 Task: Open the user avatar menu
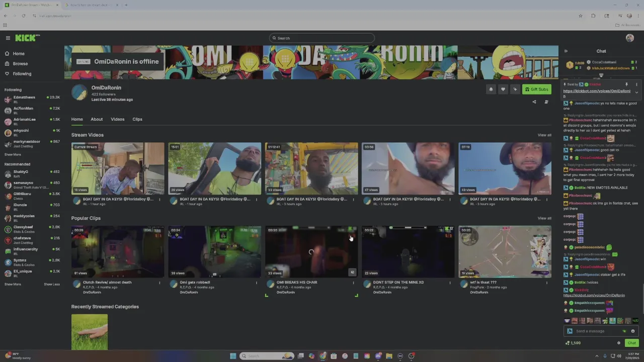pyautogui.click(x=629, y=38)
